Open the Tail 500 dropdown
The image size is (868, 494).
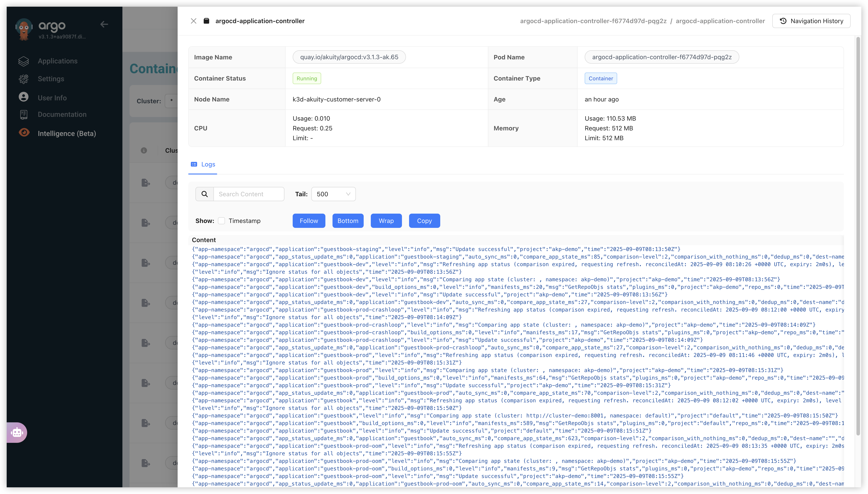pos(333,194)
